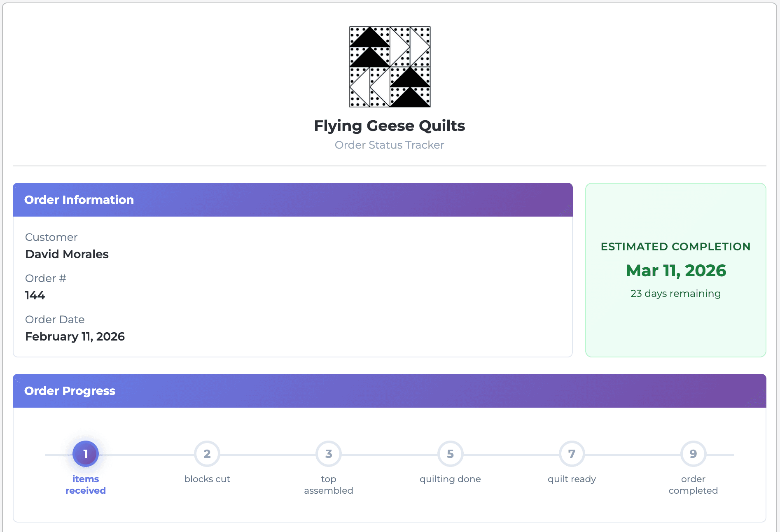The image size is (780, 532).
Task: Click the blocks cut step label
Action: pos(207,479)
